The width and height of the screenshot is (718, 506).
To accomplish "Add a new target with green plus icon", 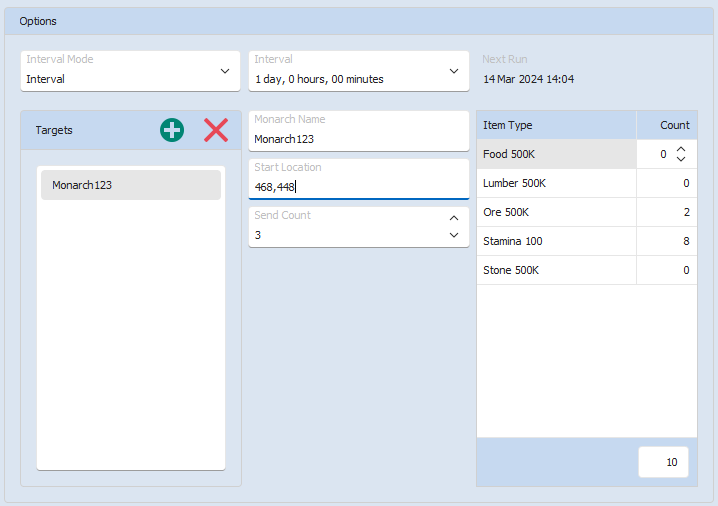I will point(172,130).
